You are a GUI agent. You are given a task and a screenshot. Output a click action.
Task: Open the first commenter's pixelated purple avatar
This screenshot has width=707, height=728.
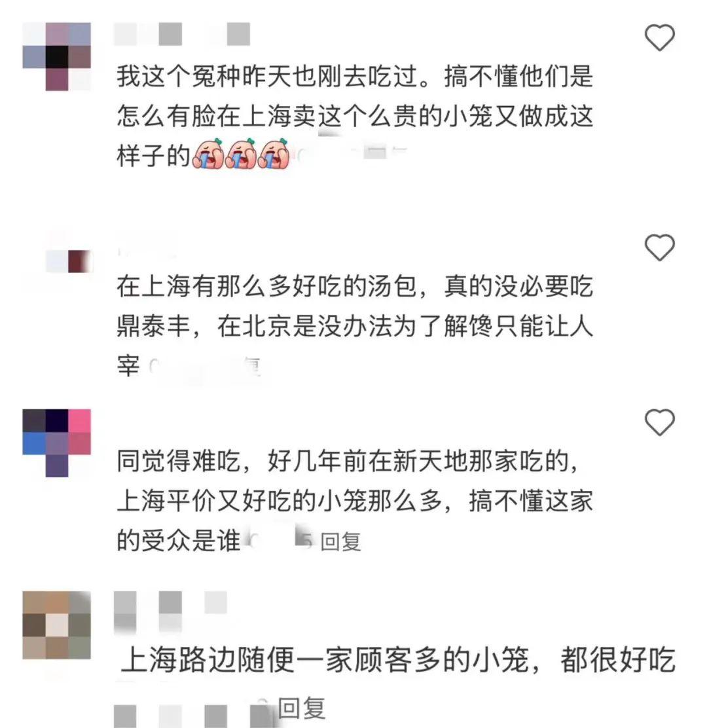[57, 56]
